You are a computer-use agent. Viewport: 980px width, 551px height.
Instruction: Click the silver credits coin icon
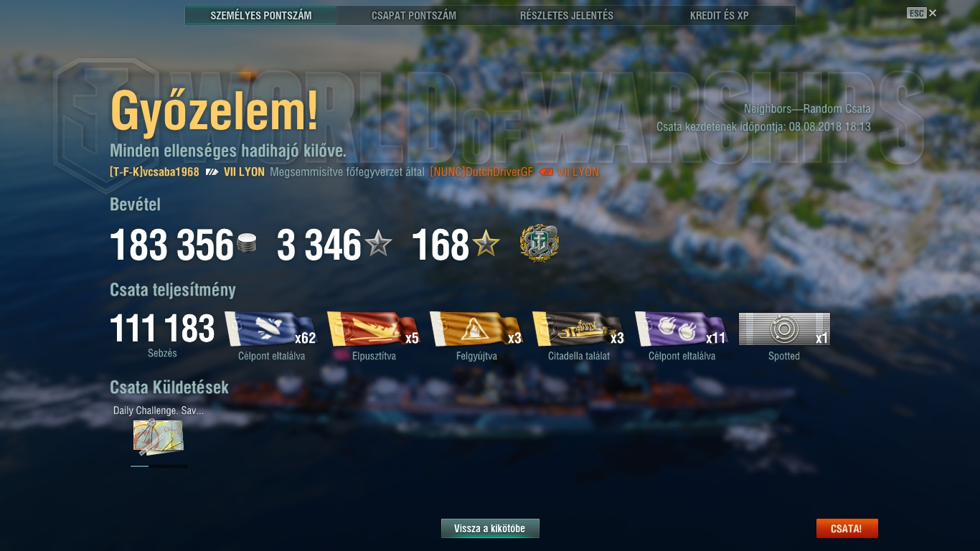tap(247, 243)
